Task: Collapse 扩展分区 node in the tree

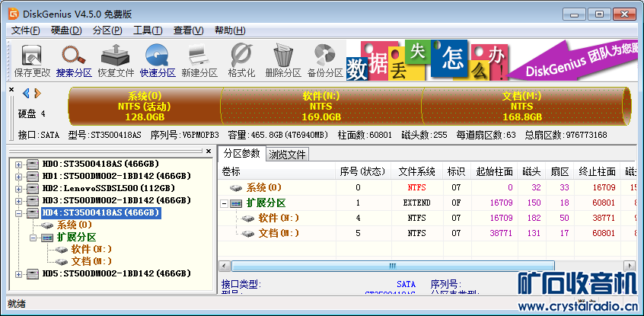Action: (33, 238)
